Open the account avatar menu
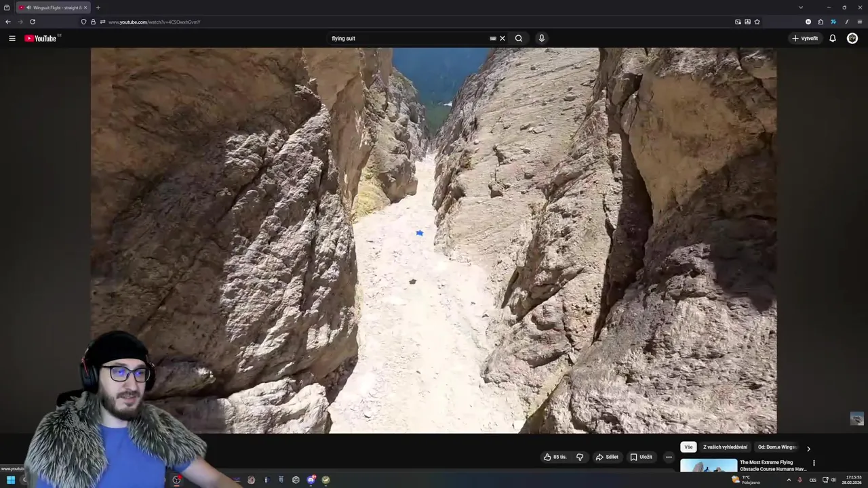This screenshot has height=488, width=868. click(x=852, y=39)
